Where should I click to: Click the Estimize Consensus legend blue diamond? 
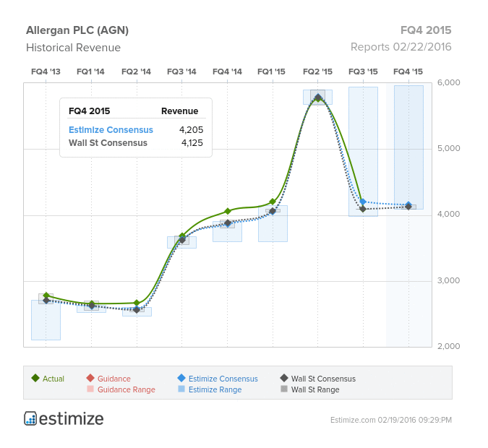[181, 378]
